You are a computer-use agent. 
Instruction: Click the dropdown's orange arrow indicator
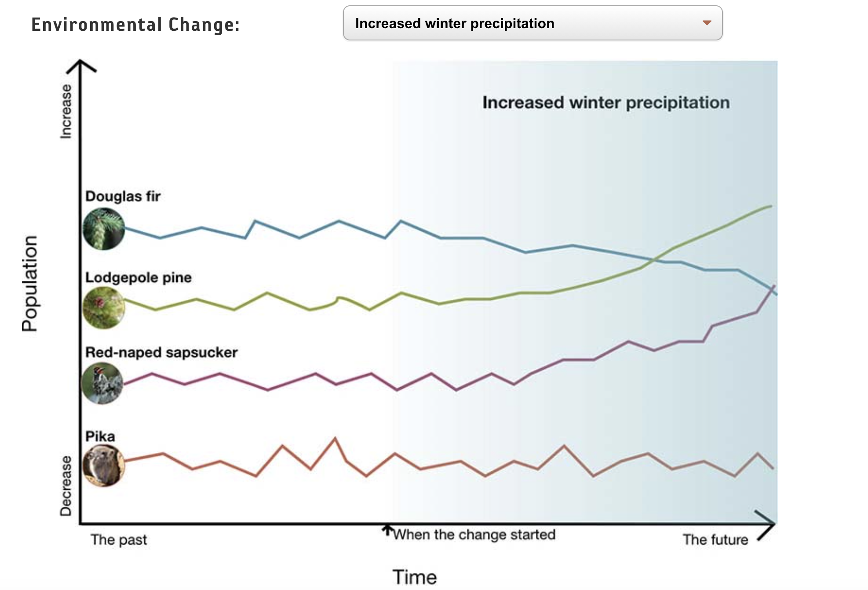point(707,23)
